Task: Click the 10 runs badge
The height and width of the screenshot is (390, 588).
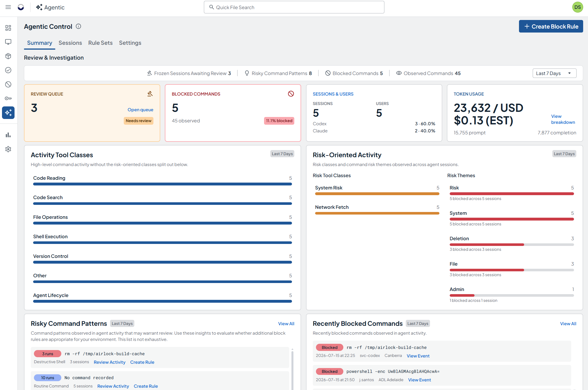Action: [x=48, y=378]
